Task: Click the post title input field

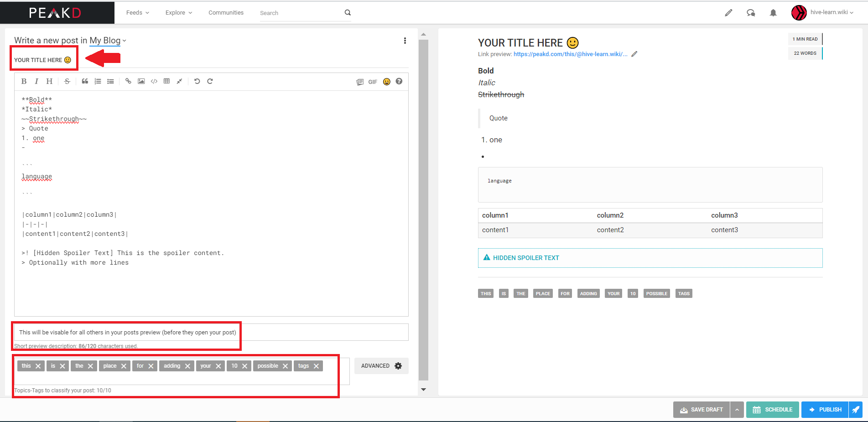Action: (x=211, y=60)
